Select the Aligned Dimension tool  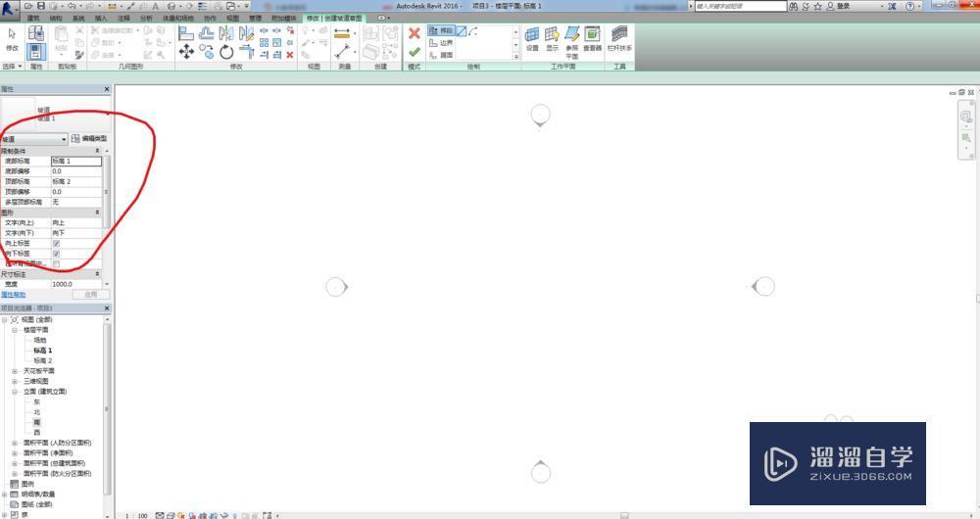(x=342, y=34)
